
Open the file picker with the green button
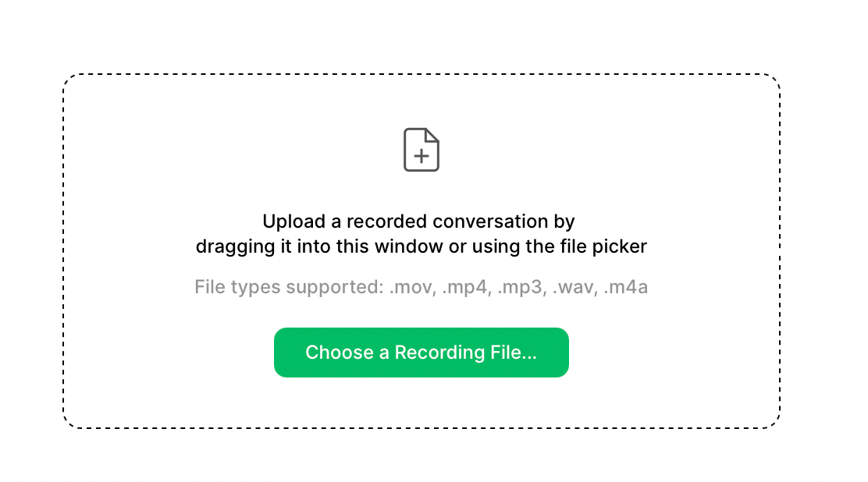(x=422, y=353)
